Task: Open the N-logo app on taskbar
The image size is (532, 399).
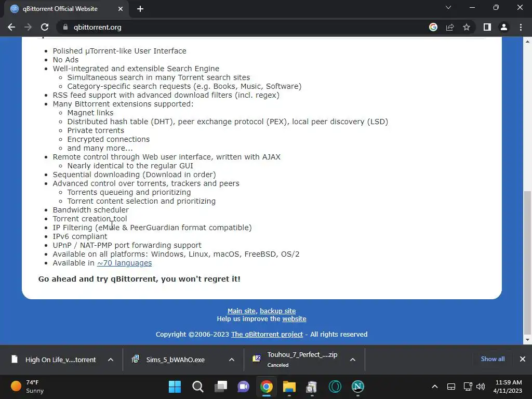Action: 357,387
